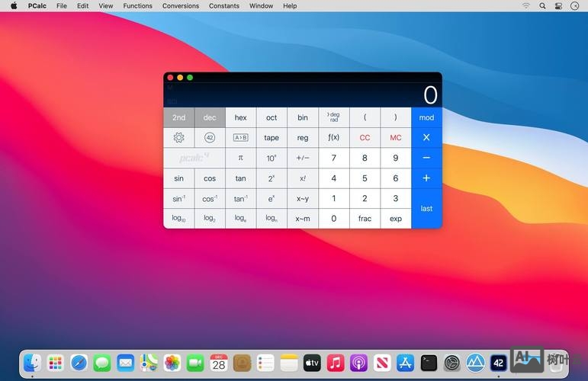Click the inverse sine key
The height and width of the screenshot is (381, 588).
click(x=179, y=198)
